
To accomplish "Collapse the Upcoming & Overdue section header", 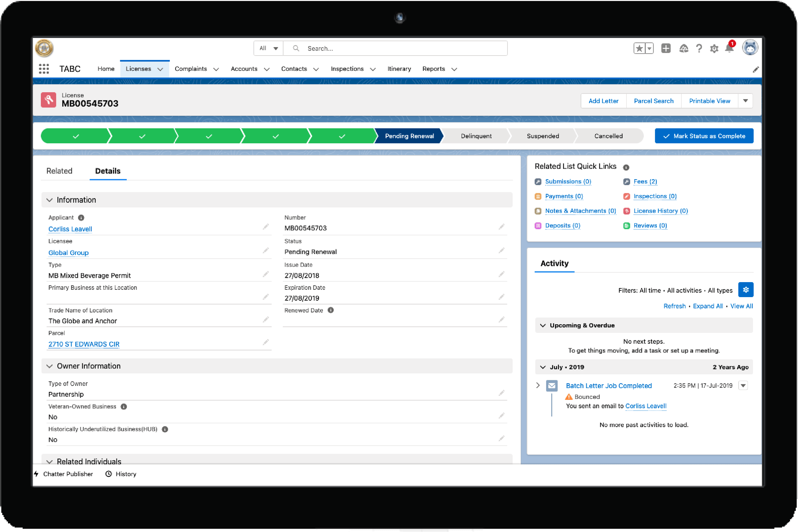I will [x=543, y=325].
